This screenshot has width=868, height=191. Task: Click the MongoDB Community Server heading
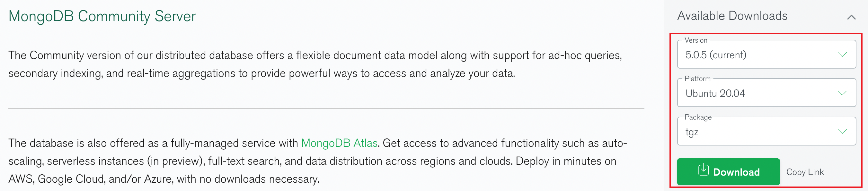click(102, 16)
